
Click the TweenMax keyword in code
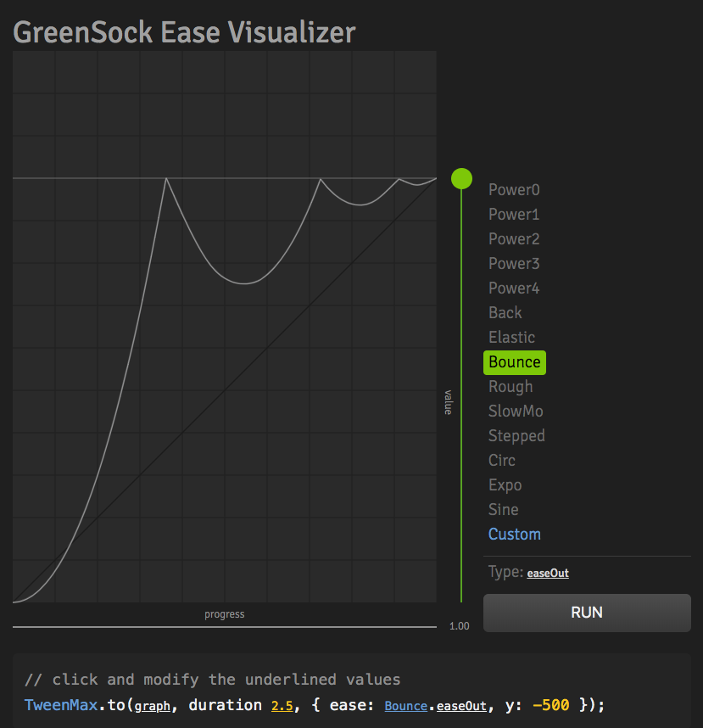61,705
